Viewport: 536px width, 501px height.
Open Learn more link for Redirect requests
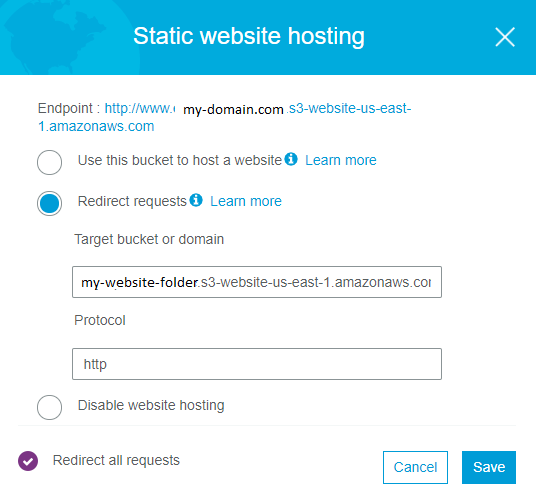coord(246,201)
